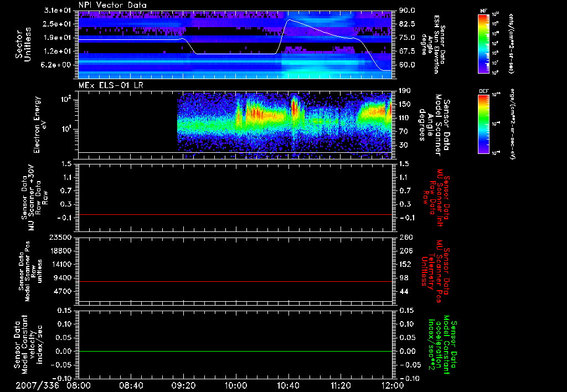This screenshot has width=567, height=392.
Task: Click the '206' telemetry axis value
Action: 405,251
